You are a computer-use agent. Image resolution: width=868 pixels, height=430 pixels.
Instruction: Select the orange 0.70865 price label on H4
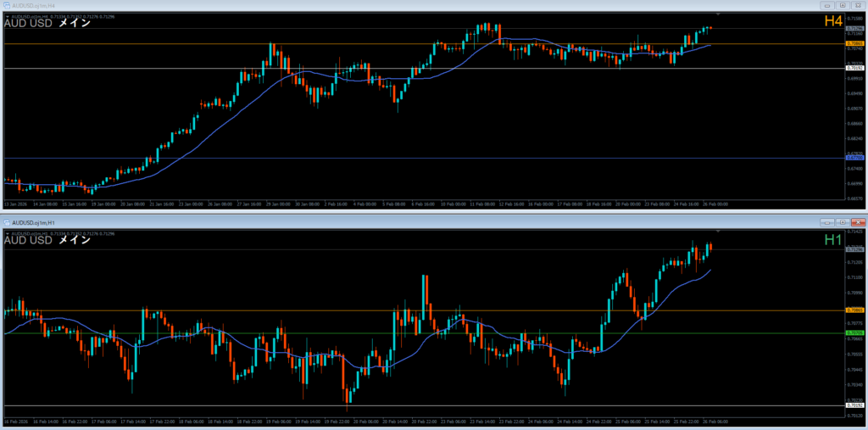[x=854, y=42]
